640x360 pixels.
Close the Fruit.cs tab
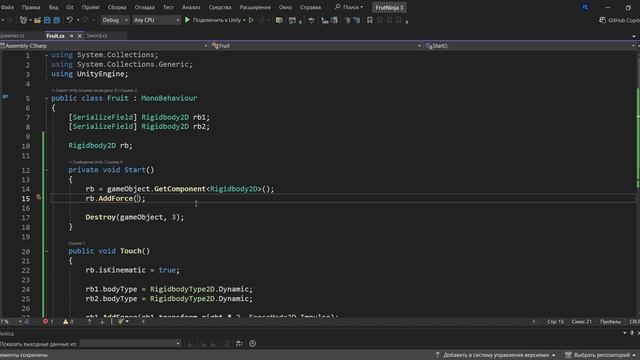[80, 36]
